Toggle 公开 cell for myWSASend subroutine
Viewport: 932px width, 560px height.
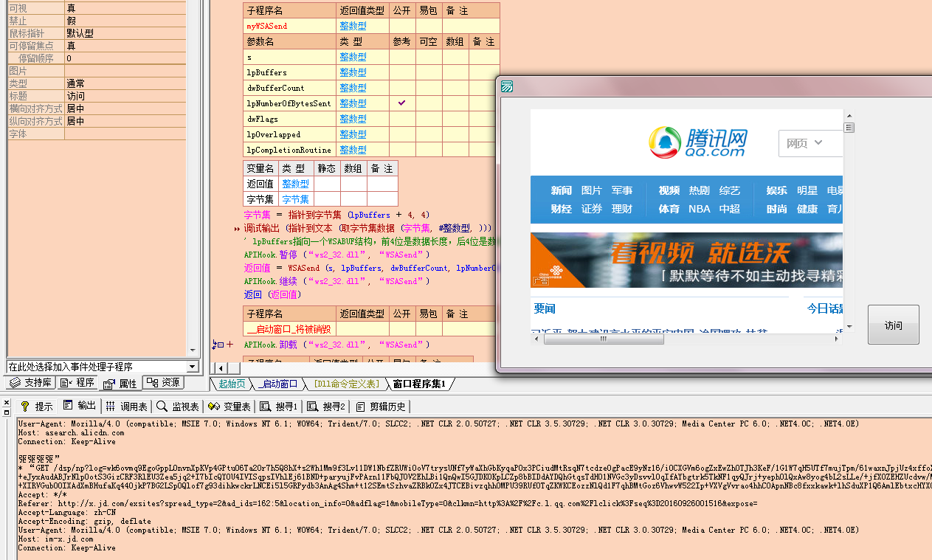pyautogui.click(x=402, y=26)
